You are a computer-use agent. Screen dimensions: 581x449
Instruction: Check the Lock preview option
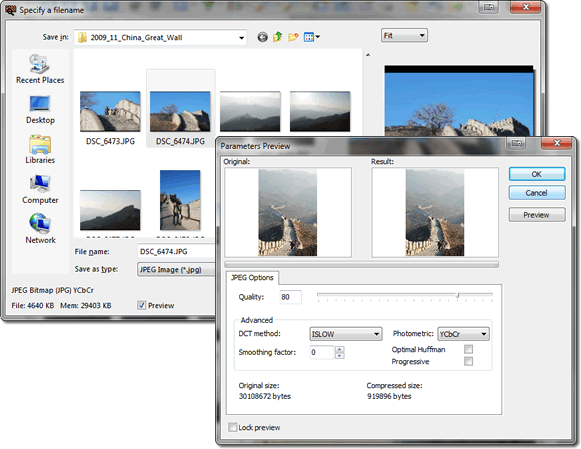pos(232,427)
